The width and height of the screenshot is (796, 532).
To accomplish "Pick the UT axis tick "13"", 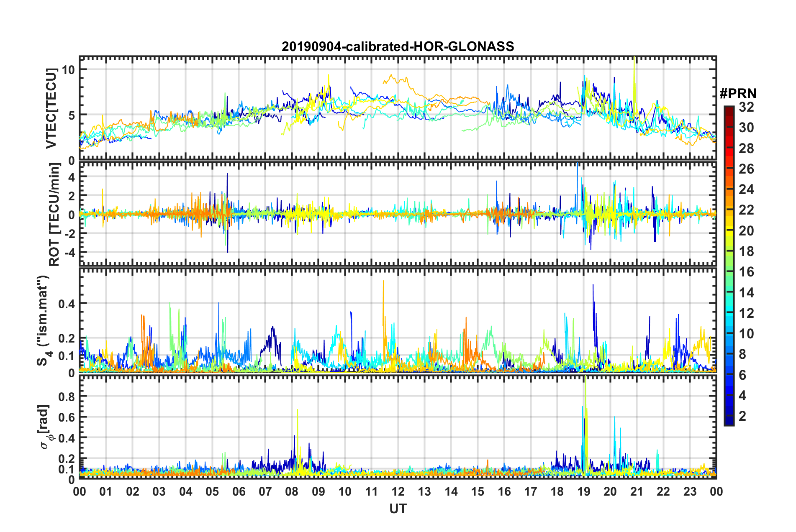I will 424,491.
